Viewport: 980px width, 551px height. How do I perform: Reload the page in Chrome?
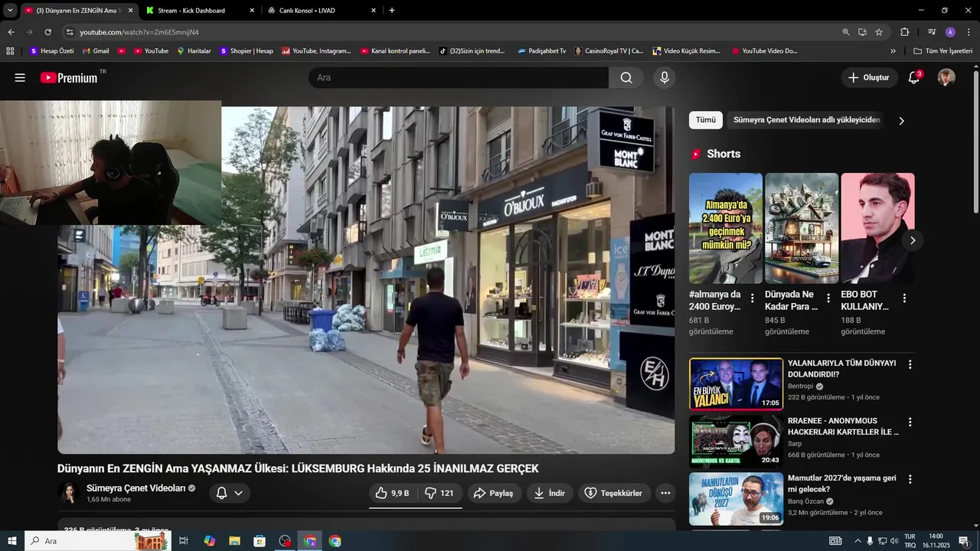pos(47,32)
